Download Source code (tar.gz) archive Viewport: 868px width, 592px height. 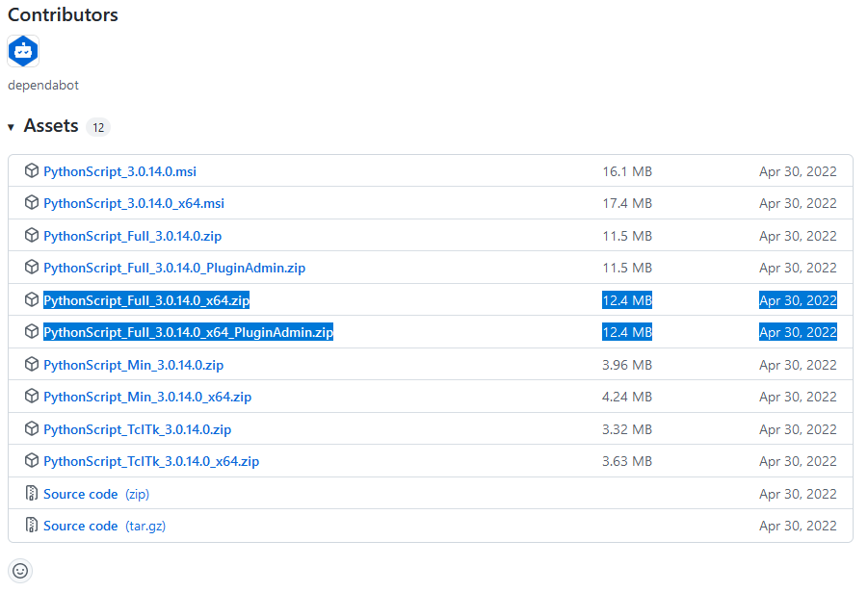coord(105,526)
